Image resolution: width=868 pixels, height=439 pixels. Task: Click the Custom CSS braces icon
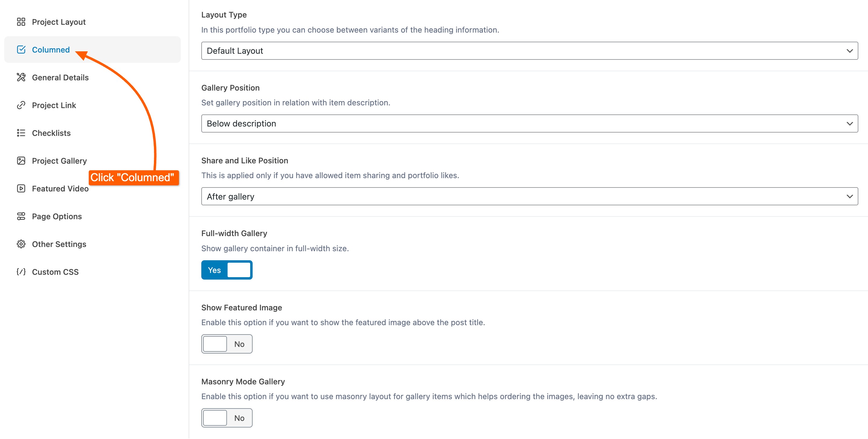point(21,272)
